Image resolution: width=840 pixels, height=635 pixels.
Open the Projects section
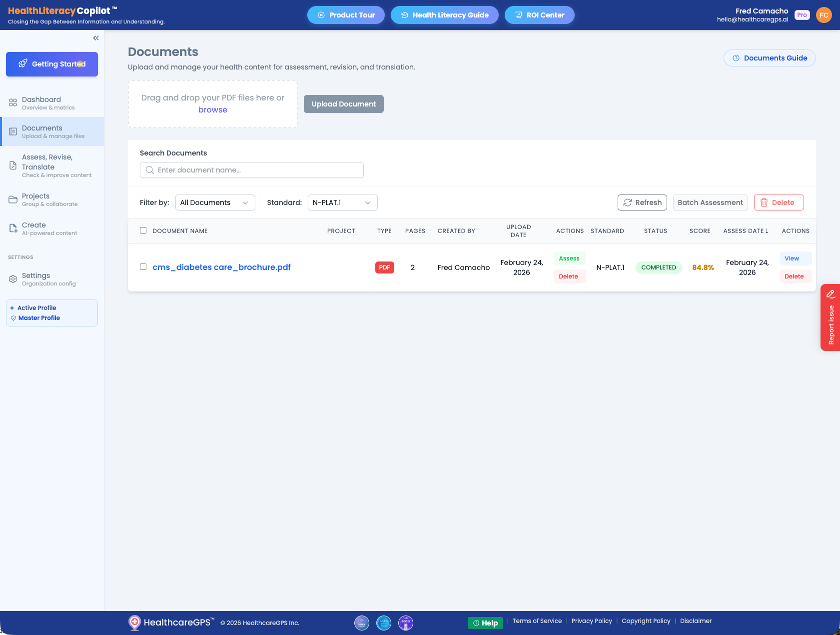click(x=35, y=199)
